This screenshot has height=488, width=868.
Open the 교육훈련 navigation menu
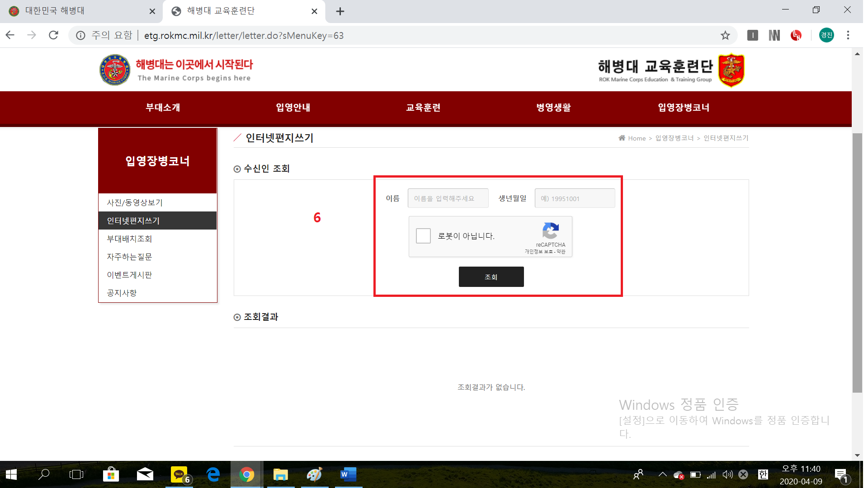coord(423,108)
